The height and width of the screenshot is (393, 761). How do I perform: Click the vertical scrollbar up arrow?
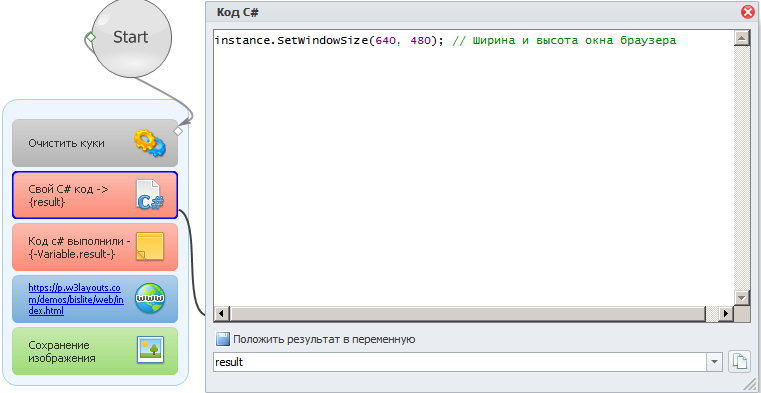743,38
